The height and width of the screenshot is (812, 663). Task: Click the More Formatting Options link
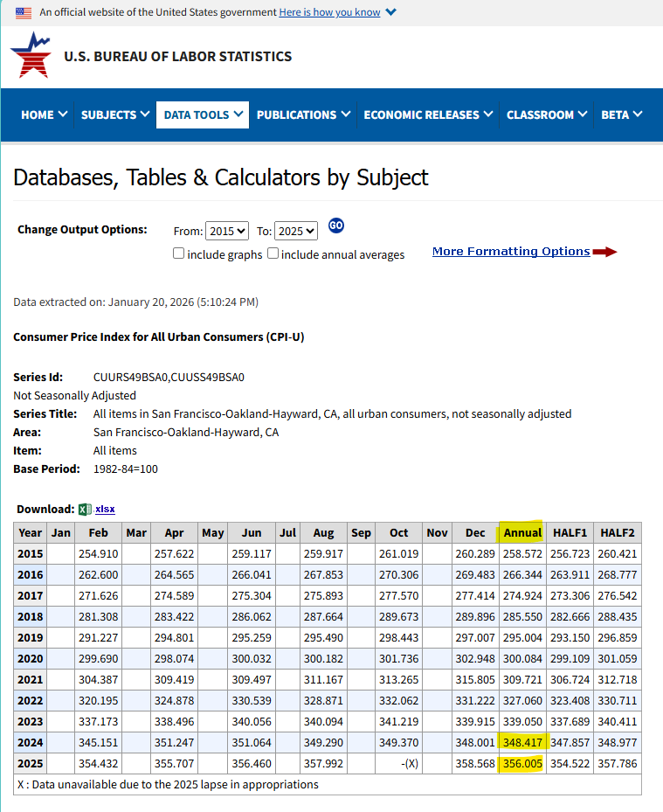[511, 252]
